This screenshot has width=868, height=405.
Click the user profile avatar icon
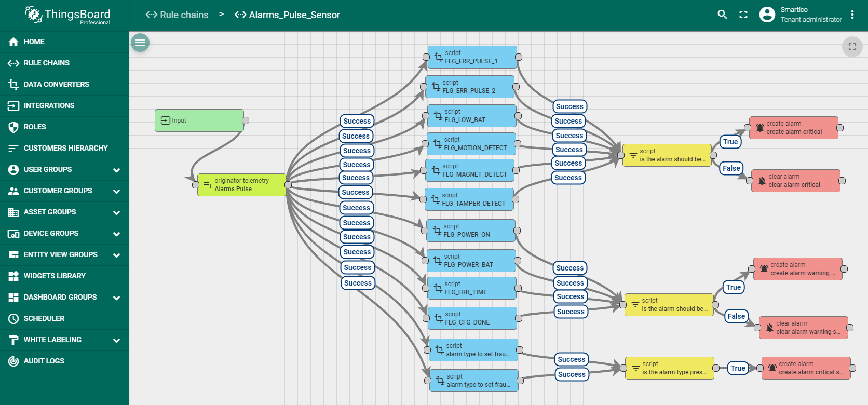tap(767, 15)
